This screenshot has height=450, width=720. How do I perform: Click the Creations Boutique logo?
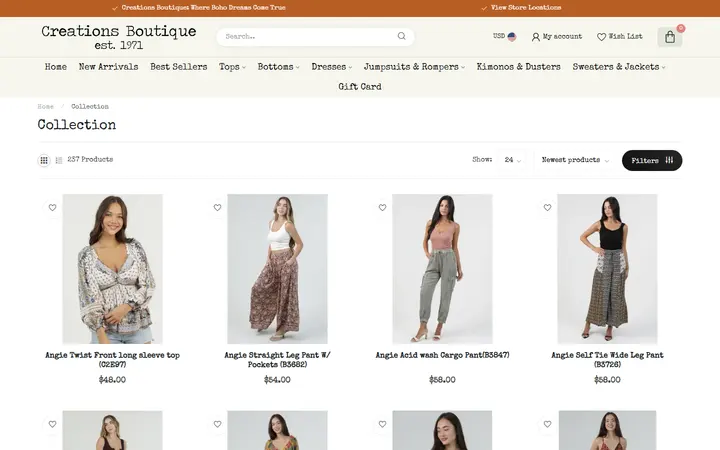(x=118, y=37)
